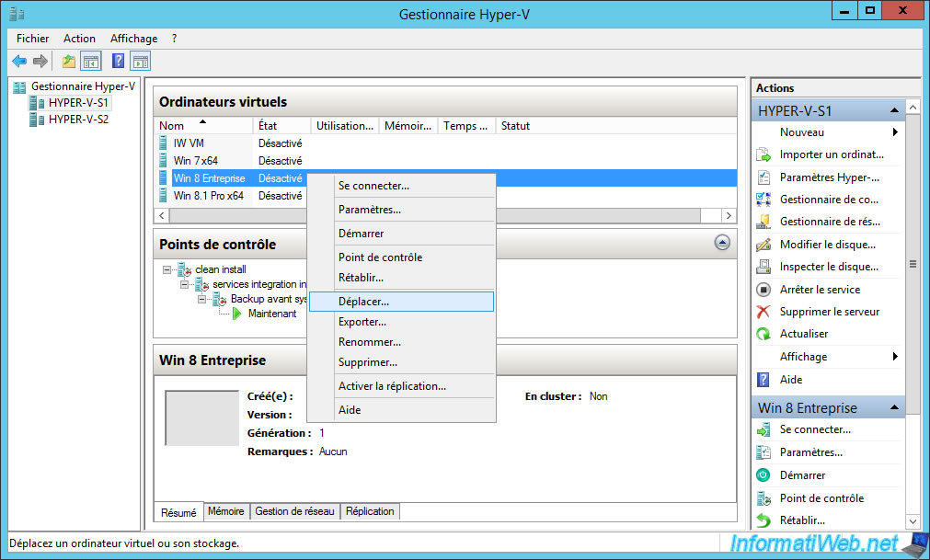Image resolution: width=930 pixels, height=560 pixels.
Task: Toggle the Action pane toolbar icon
Action: point(141,61)
